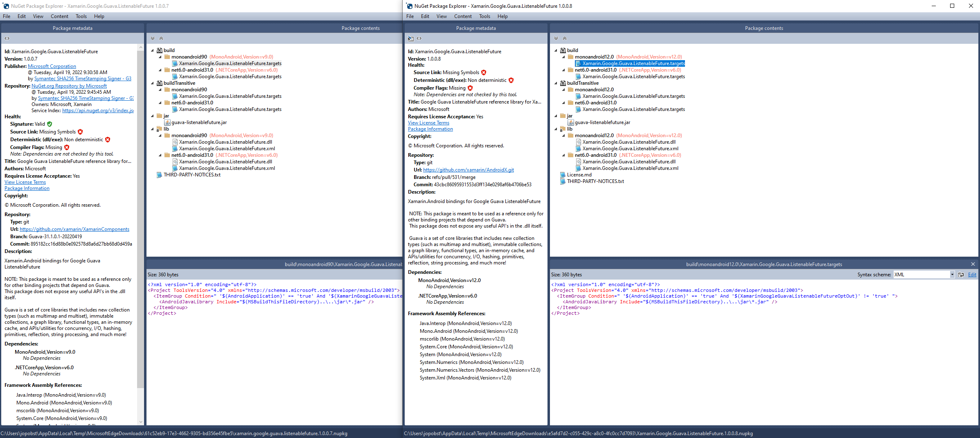Click green Signature Valid shield icon
Viewport: 980px width, 438px height.
pyautogui.click(x=50, y=124)
